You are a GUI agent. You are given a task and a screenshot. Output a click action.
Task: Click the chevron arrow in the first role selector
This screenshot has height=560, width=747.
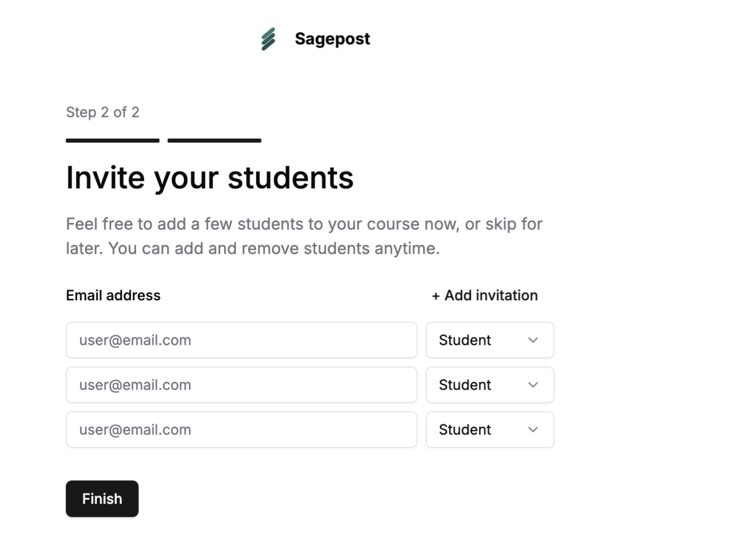(533, 340)
